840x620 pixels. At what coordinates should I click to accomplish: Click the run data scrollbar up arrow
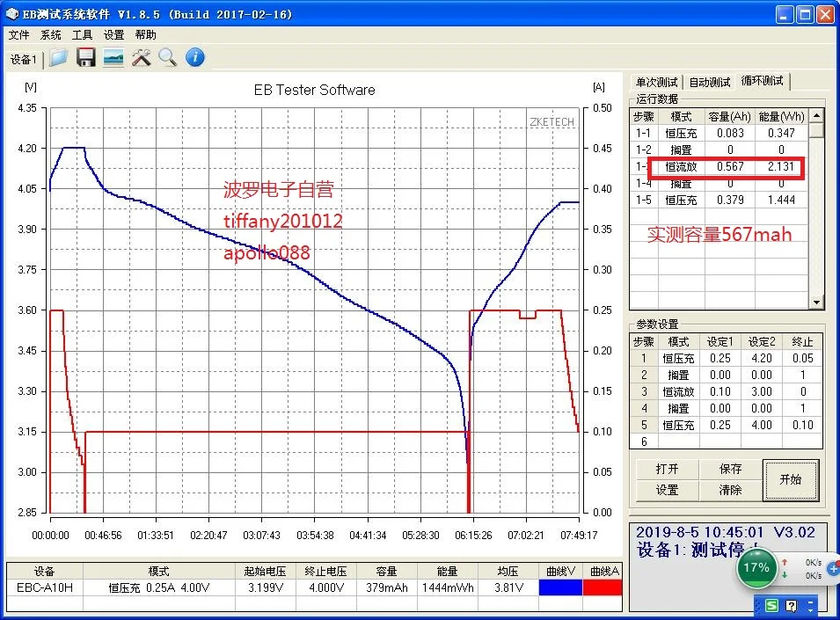(815, 116)
